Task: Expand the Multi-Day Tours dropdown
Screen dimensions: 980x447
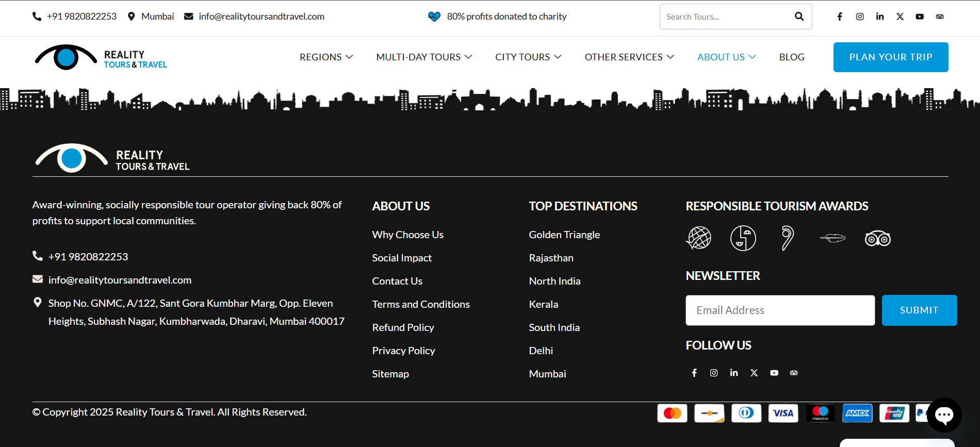Action: click(423, 57)
